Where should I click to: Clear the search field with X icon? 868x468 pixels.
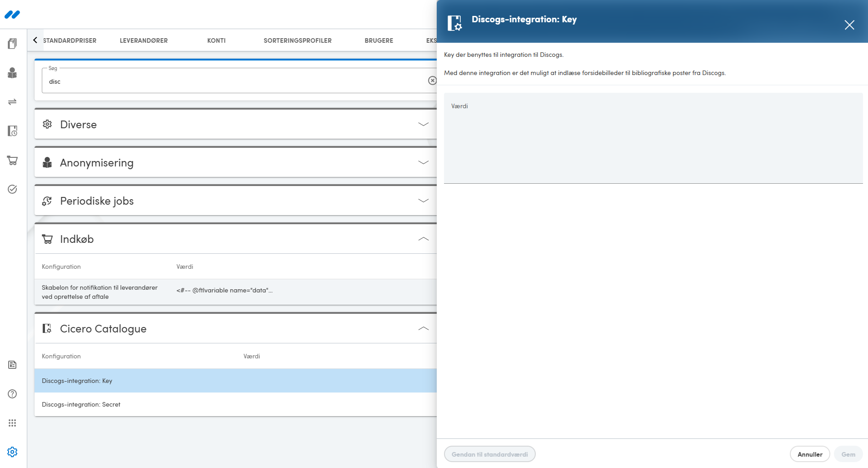(x=432, y=81)
